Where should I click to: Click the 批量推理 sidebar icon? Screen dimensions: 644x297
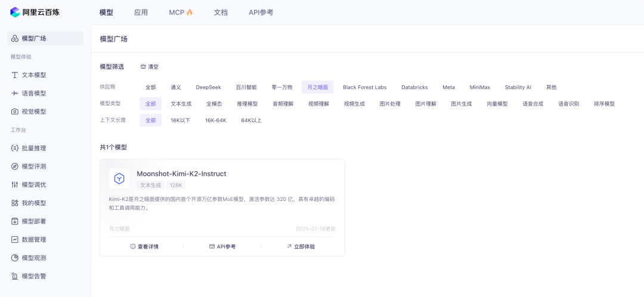(x=15, y=148)
